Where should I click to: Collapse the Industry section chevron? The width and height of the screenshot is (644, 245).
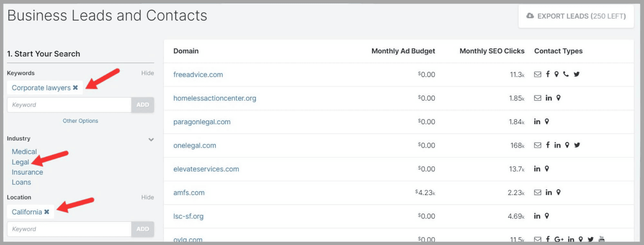point(151,140)
